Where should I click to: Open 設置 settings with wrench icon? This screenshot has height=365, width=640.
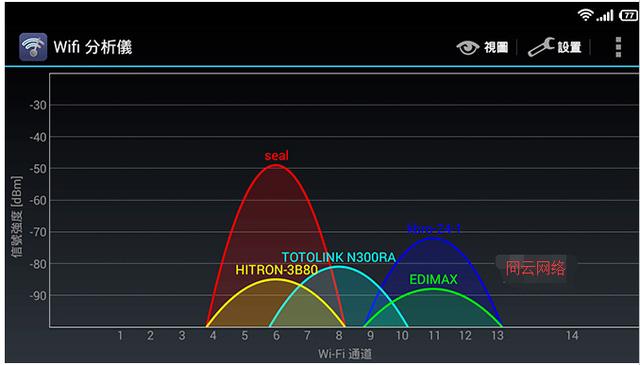[555, 47]
